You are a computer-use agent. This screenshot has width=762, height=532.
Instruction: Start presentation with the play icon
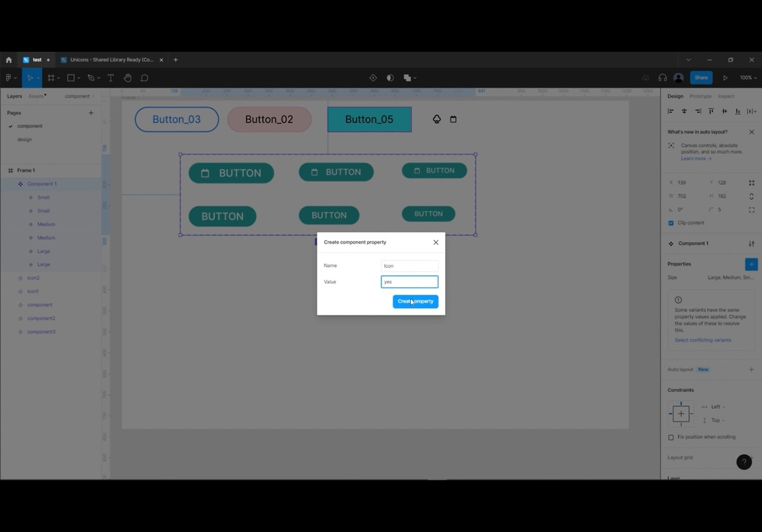725,78
